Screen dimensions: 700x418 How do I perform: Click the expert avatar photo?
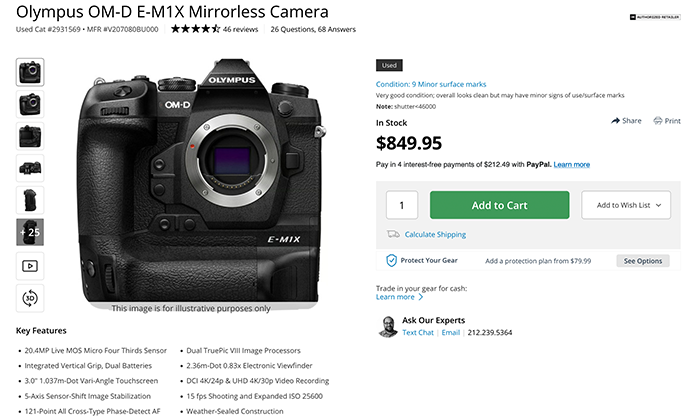388,326
